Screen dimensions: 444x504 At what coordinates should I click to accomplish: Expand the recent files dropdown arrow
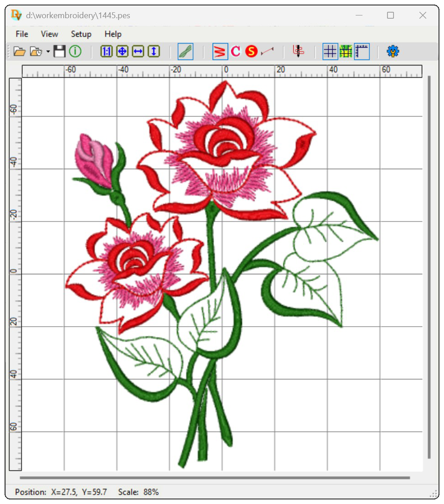pyautogui.click(x=48, y=52)
